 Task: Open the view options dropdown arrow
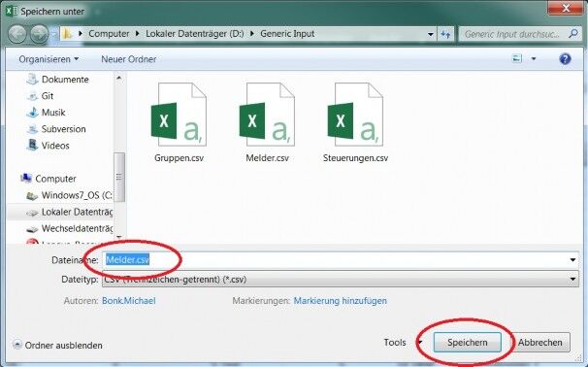pyautogui.click(x=534, y=59)
